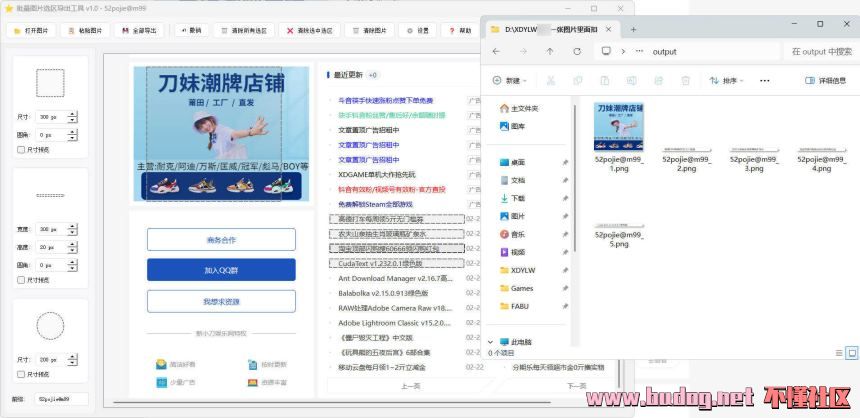Screen dimensions: 860x418
Task: Go up one folder in Explorer
Action: tap(550, 51)
